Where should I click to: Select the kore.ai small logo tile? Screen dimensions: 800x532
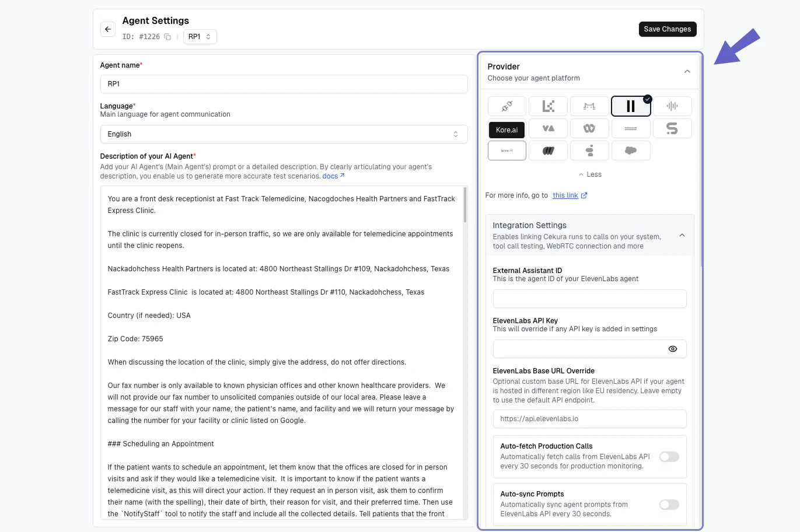507,150
